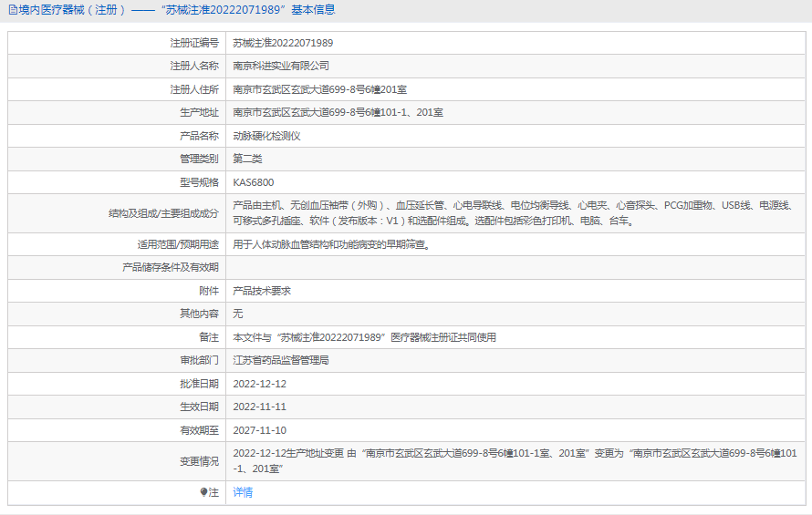The height and width of the screenshot is (515, 812).
Task: Click the 备注 label
Action: tap(209, 337)
